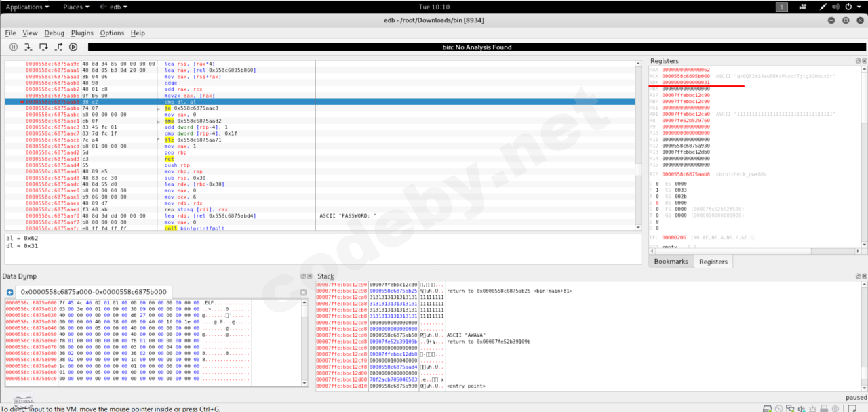Open the Places menu
The height and width of the screenshot is (412, 868).
pos(76,7)
